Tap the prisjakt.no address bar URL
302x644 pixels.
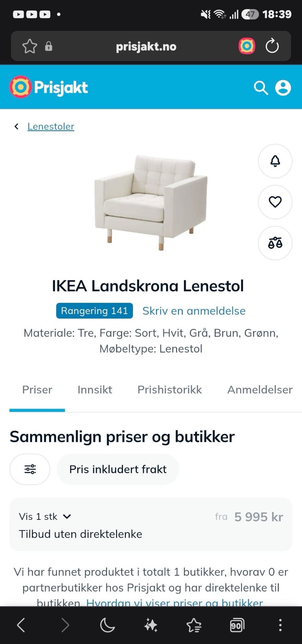coord(146,47)
